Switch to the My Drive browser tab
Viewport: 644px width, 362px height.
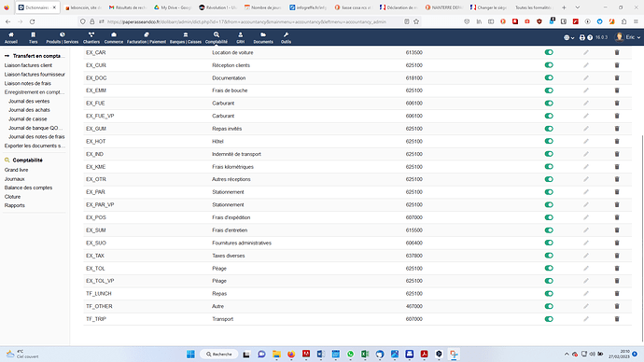click(172, 7)
